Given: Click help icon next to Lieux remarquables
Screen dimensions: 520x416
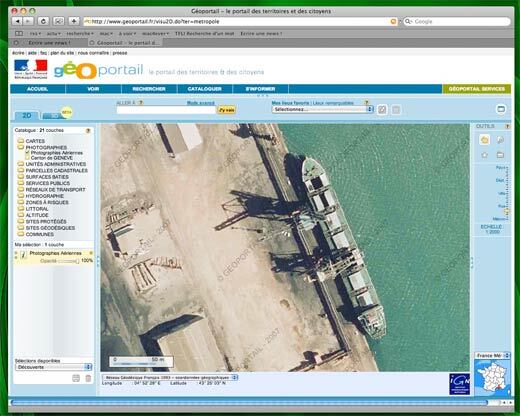Looking at the screenshot, I should (366, 103).
